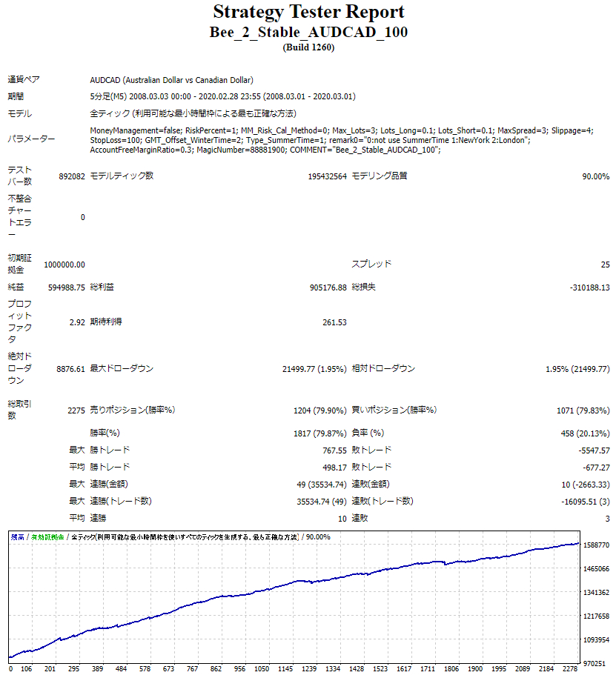Click the (Build 1260) text

308,47
